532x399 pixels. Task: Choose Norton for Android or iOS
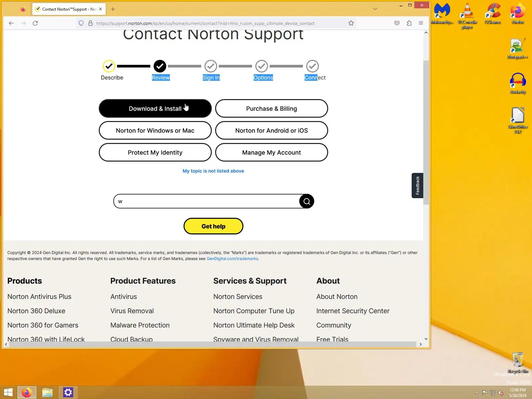pos(272,130)
